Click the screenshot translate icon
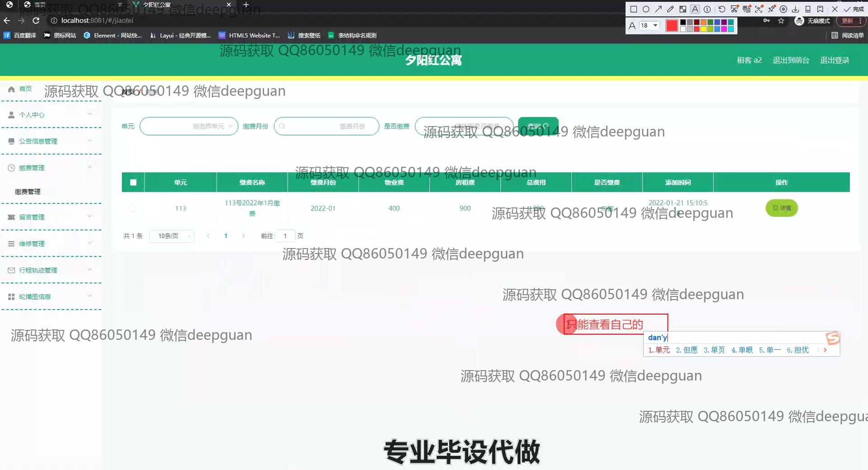868x470 pixels. tap(746, 9)
